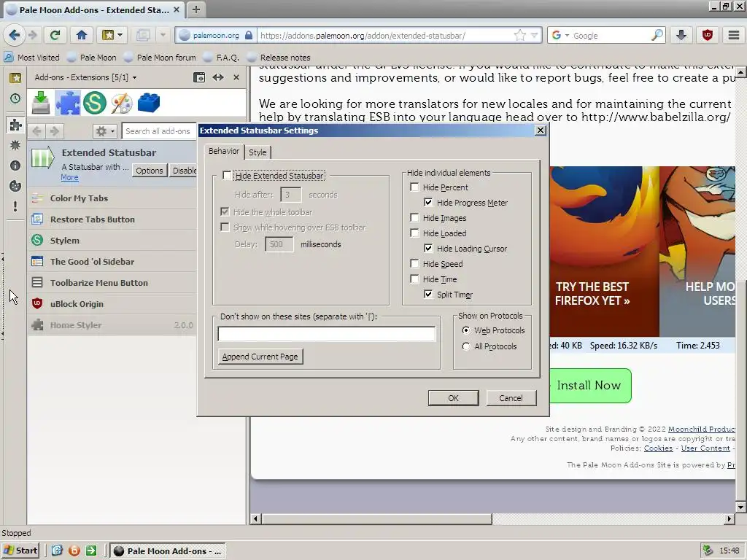
Task: Open the More link under Extended Statusbar
Action: tap(69, 177)
